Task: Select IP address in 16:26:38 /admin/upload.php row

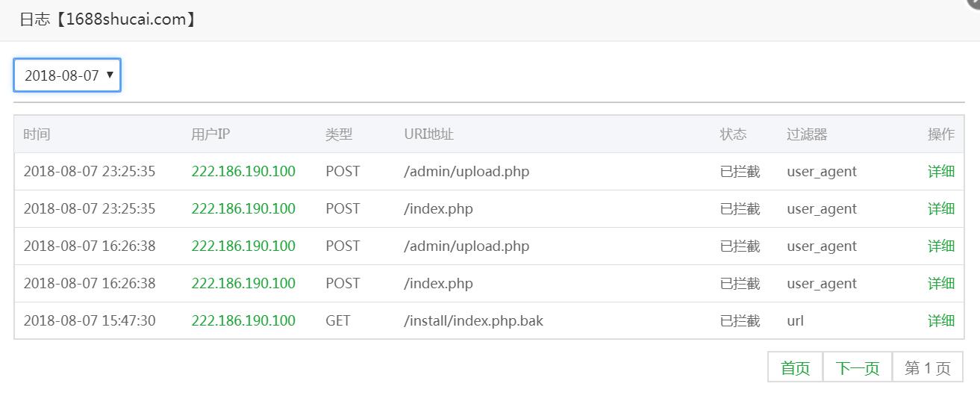Action: coord(243,246)
